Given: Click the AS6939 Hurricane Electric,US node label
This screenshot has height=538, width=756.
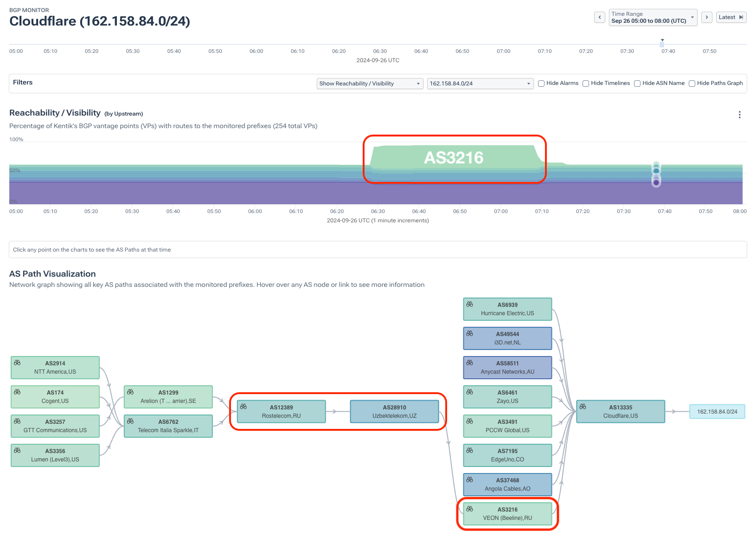Looking at the screenshot, I should pyautogui.click(x=507, y=309).
